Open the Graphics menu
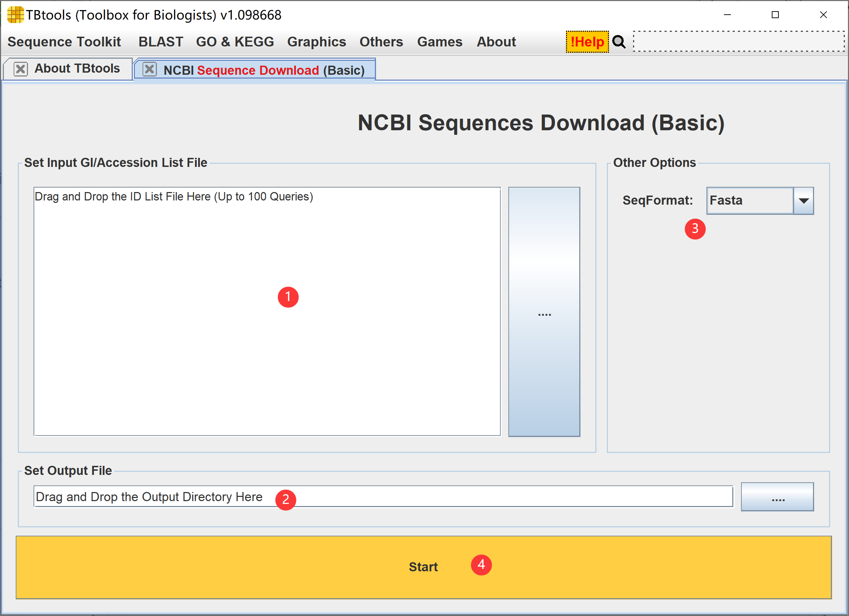Screen dimensions: 849x616 point(317,42)
